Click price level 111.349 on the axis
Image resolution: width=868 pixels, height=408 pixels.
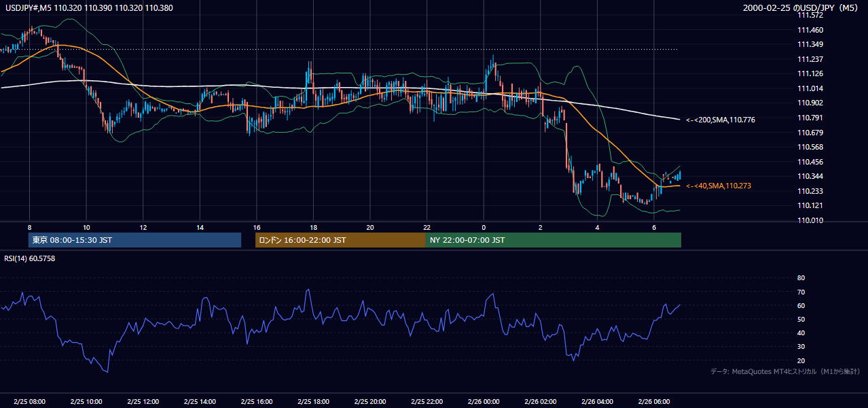pyautogui.click(x=810, y=44)
